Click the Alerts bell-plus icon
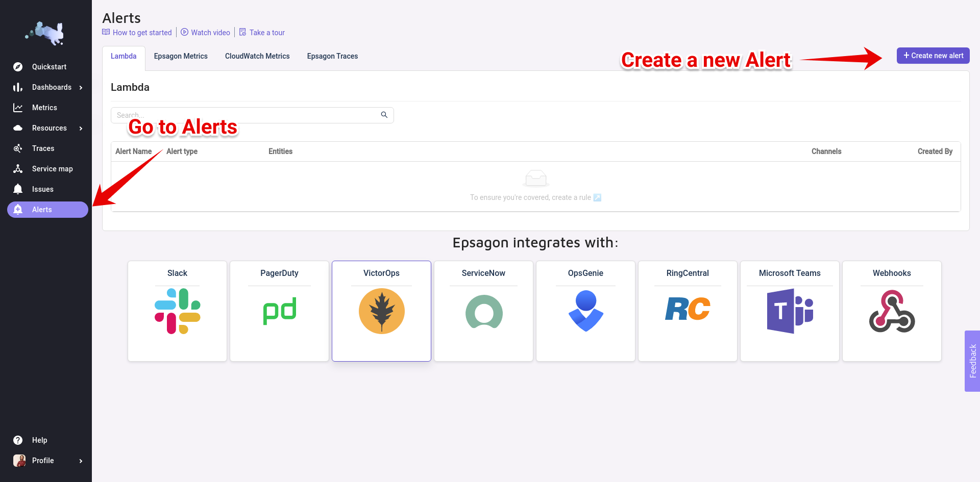 tap(18, 210)
